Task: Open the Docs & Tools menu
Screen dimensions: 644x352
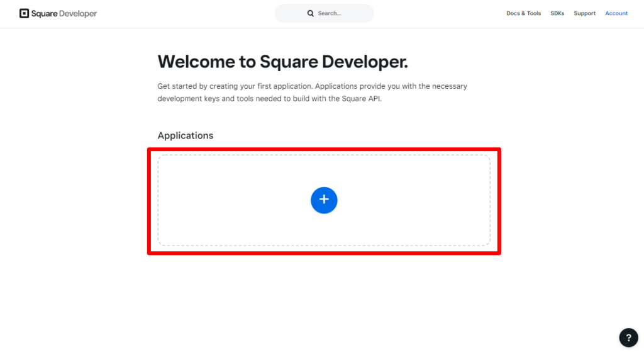Action: pyautogui.click(x=523, y=14)
